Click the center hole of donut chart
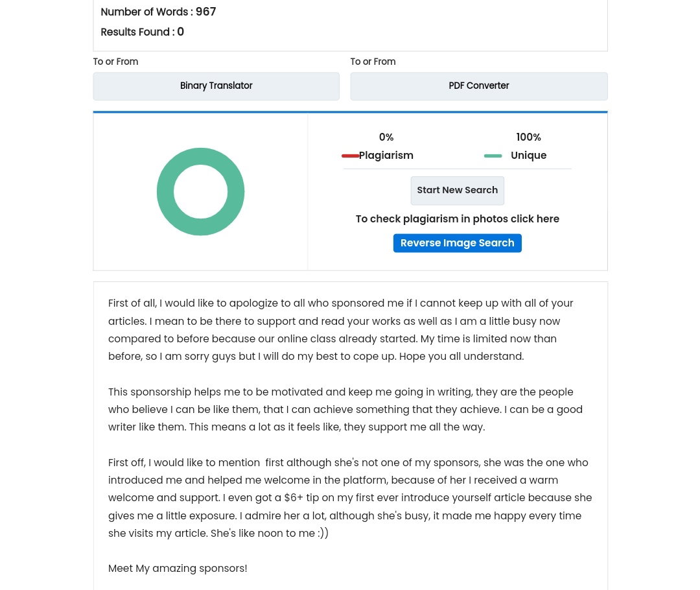This screenshot has width=700, height=590. click(x=200, y=192)
